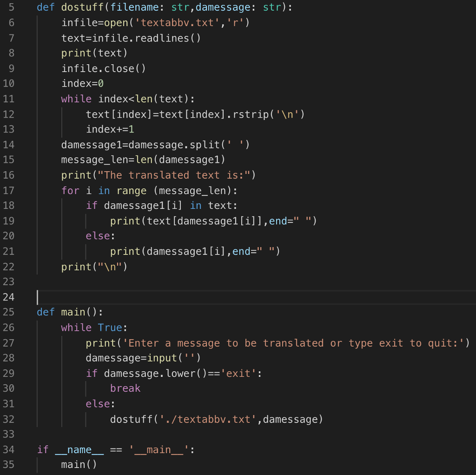Click 'text[damessage1[i]]' on line 19
Screen dimensions: 476x475
[x=205, y=221]
